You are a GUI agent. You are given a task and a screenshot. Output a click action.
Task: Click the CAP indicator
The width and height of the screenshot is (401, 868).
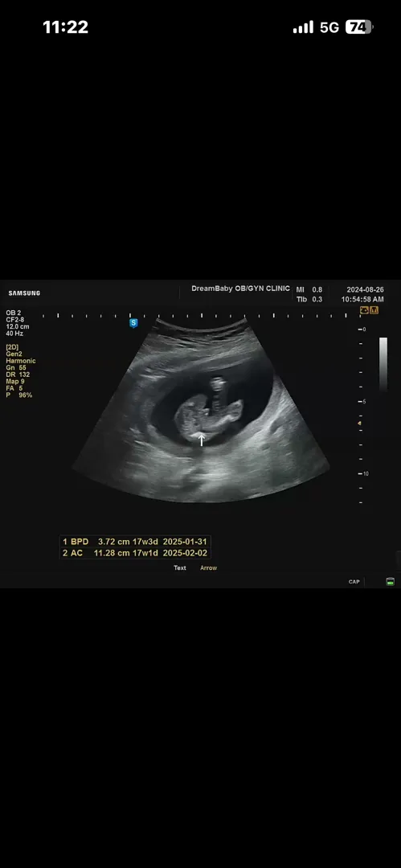(354, 582)
